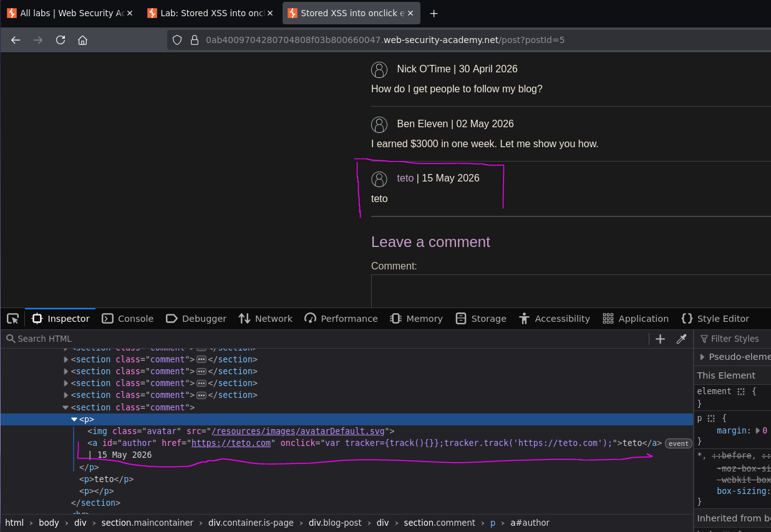Click the Filter Styles field
This screenshot has width=771, height=532.
coord(735,339)
